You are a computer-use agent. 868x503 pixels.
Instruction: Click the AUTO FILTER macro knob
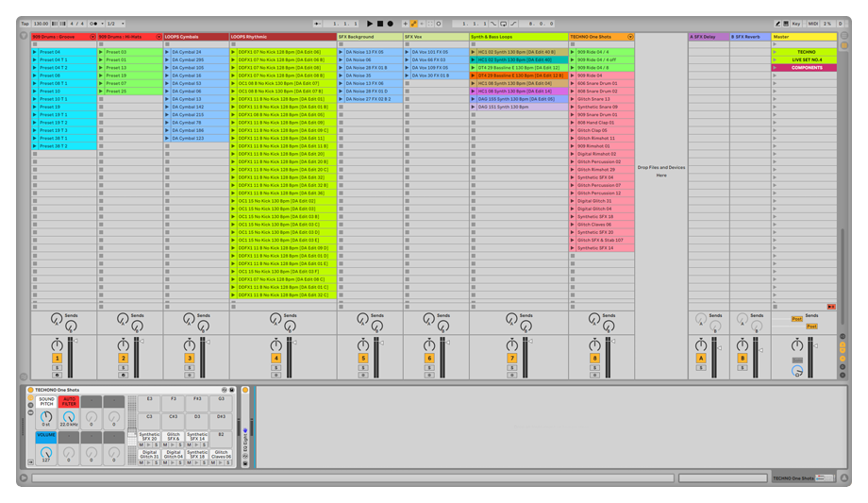pos(69,416)
